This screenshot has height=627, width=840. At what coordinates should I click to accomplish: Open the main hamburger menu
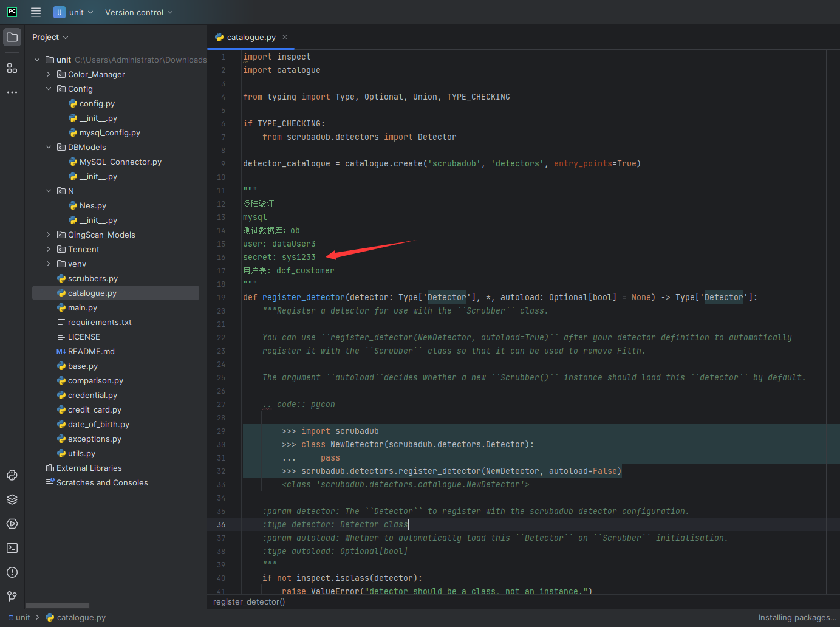coord(36,12)
